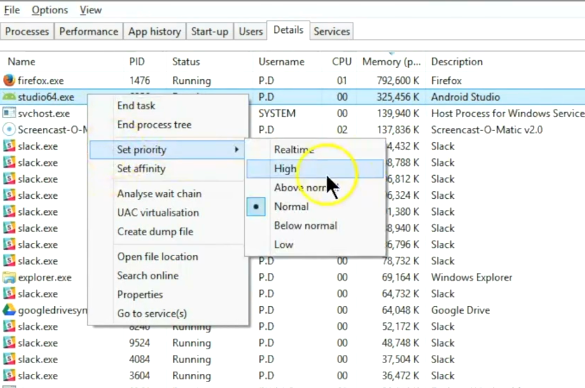Click the Slack icon in the row ending 6,796 K
The image size is (585, 388).
coord(9,244)
